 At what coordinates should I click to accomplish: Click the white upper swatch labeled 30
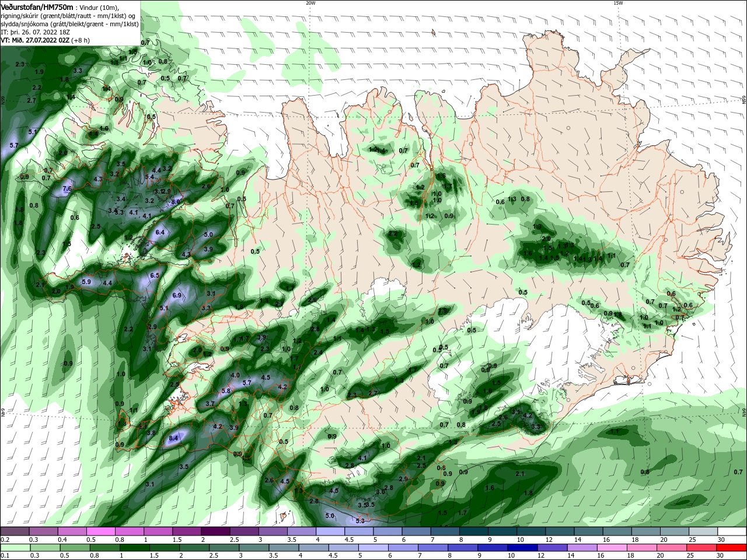[731, 531]
